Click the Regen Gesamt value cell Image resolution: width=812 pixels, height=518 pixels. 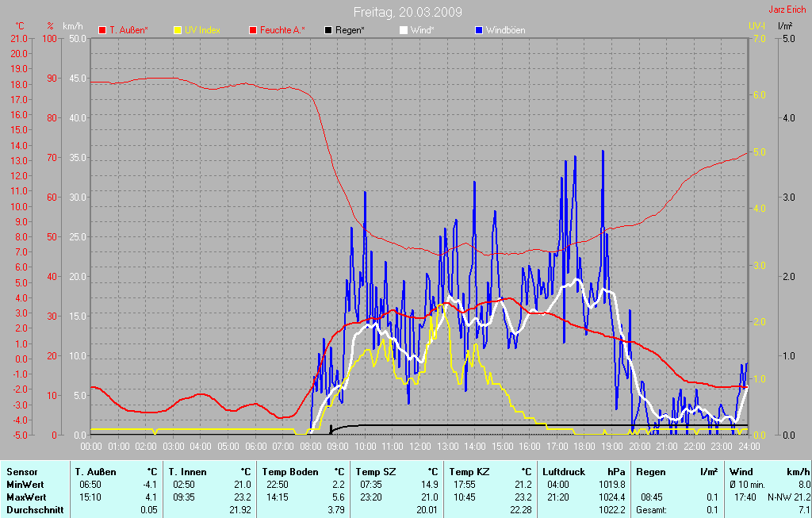coord(713,510)
